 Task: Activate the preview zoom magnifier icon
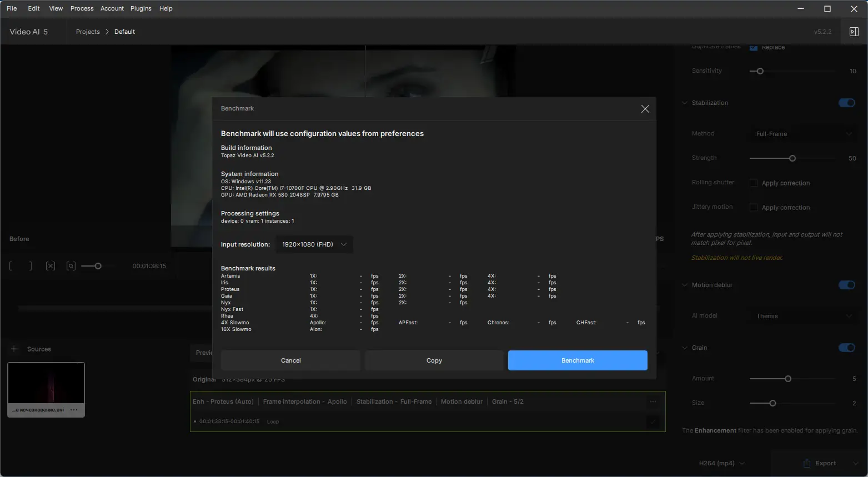point(71,265)
